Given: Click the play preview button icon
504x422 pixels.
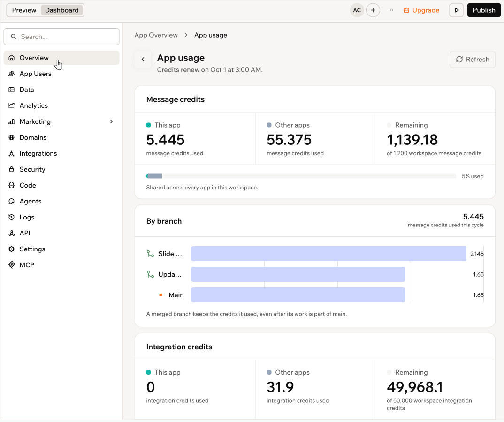Looking at the screenshot, I should (457, 10).
